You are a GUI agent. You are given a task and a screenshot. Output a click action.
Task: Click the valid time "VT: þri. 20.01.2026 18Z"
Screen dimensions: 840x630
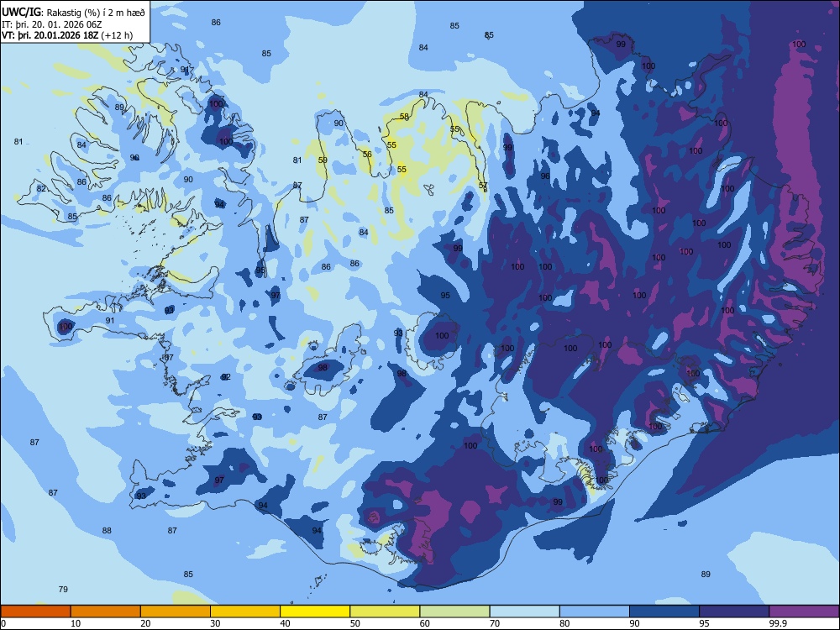tap(50, 35)
